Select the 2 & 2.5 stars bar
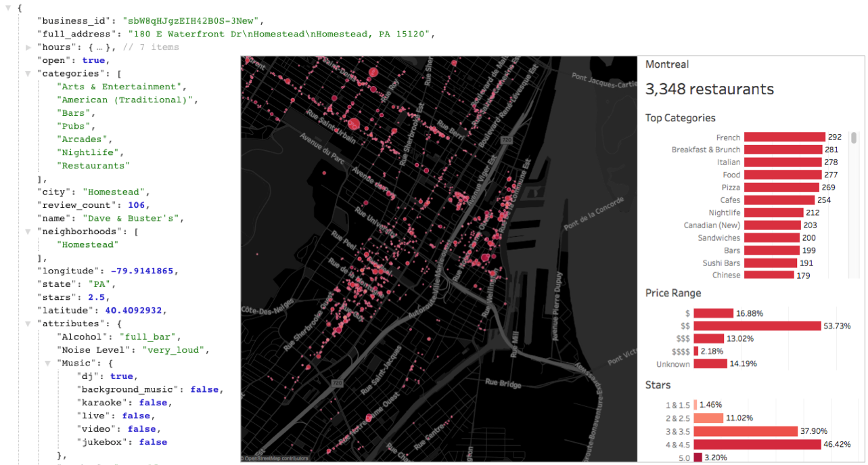This screenshot has width=868, height=465. coord(708,418)
